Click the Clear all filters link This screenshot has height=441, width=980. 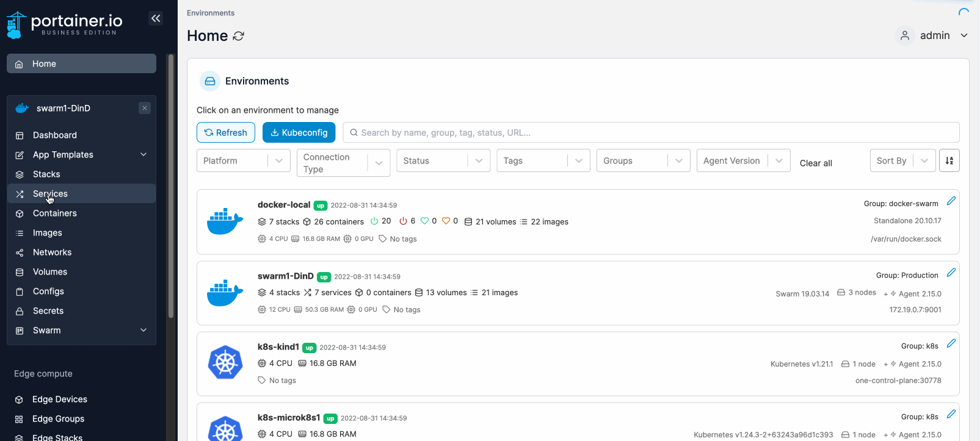coord(815,163)
